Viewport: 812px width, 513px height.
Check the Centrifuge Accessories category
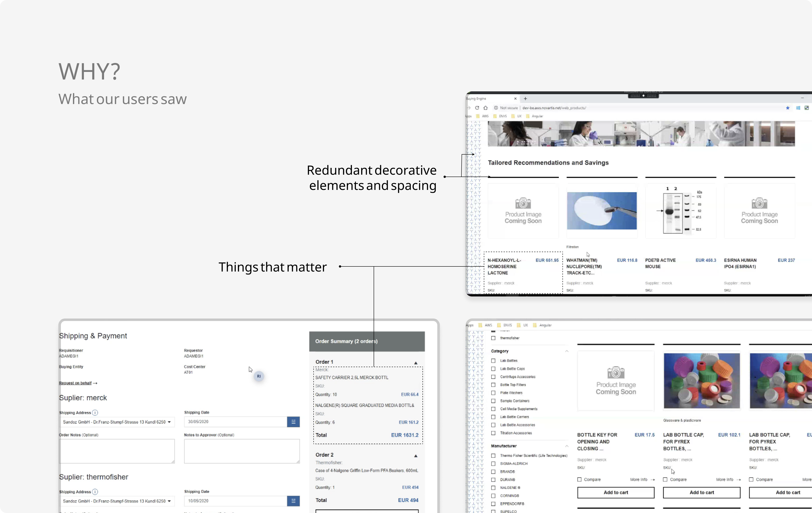point(493,377)
